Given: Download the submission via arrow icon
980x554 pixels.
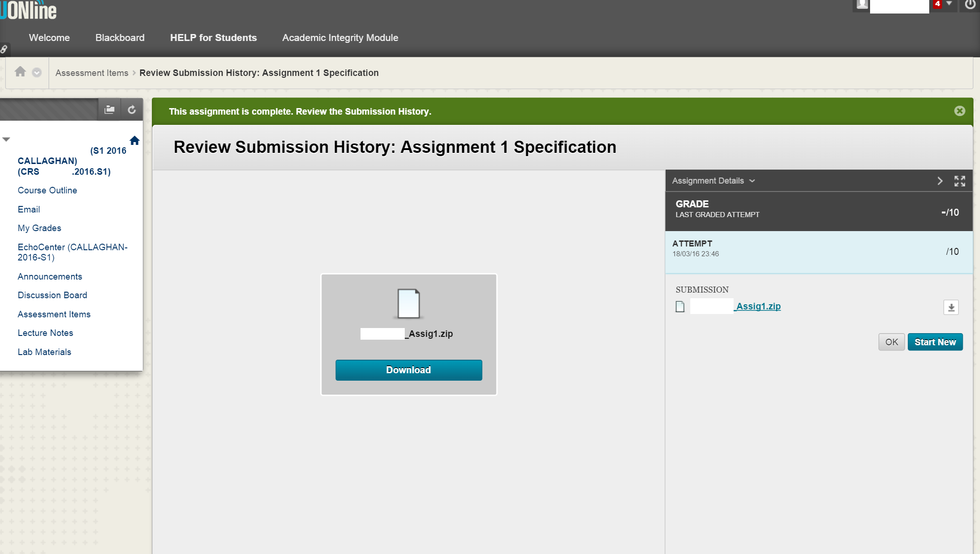Looking at the screenshot, I should [951, 308].
